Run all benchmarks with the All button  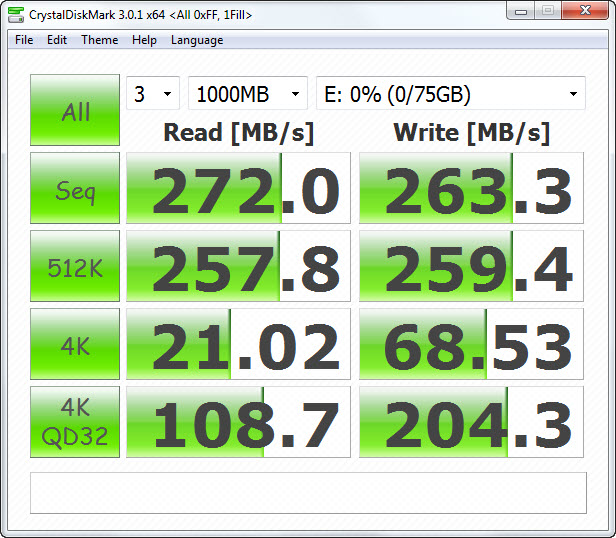[75, 111]
